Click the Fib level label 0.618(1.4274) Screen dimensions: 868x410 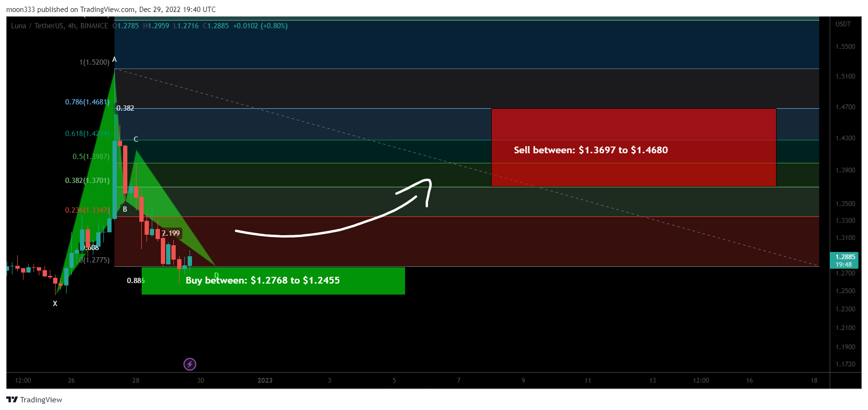click(x=87, y=134)
